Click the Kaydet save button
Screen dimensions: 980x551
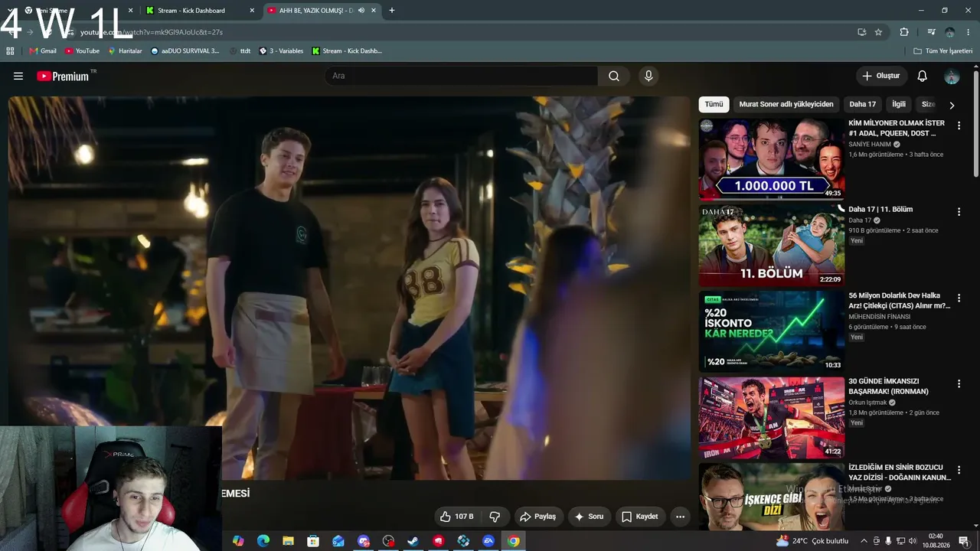tap(640, 517)
